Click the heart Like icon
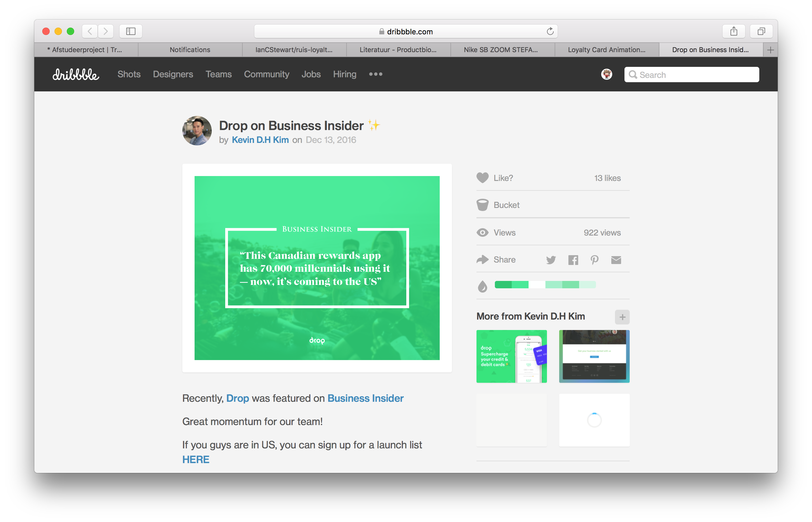Viewport: 812px width, 522px height. pos(482,178)
